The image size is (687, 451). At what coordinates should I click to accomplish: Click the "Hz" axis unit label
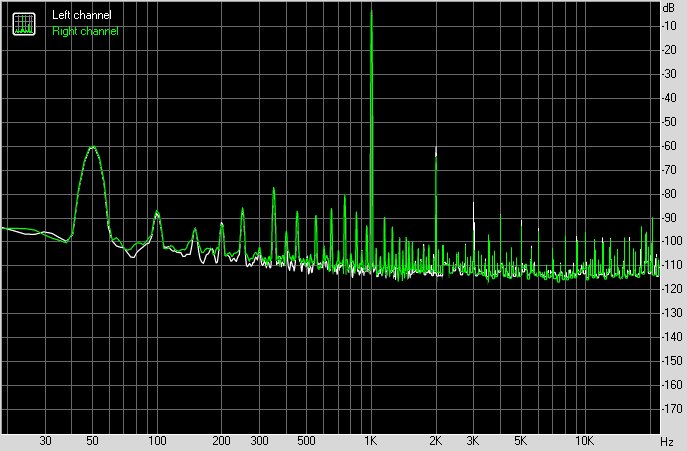click(x=666, y=442)
